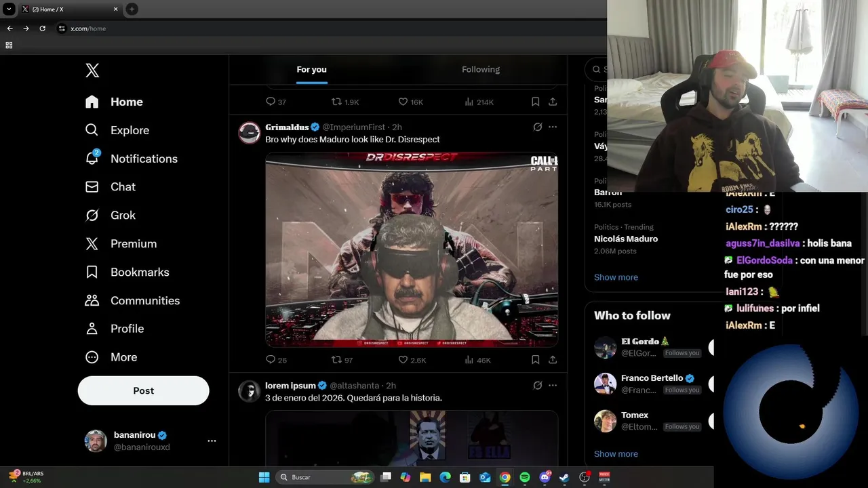Reply to the Grimaldus post with 26 replies
The width and height of the screenshot is (868, 488).
click(276, 360)
